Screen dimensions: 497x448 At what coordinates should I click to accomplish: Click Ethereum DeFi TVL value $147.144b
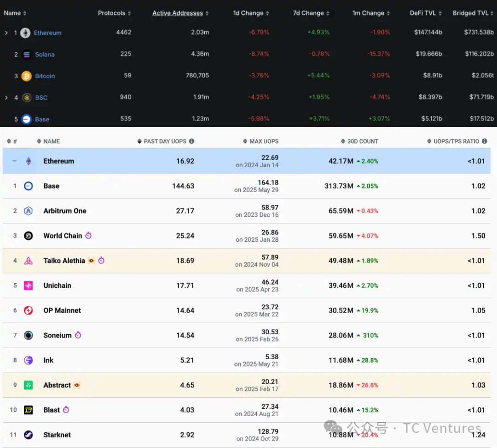pos(428,32)
